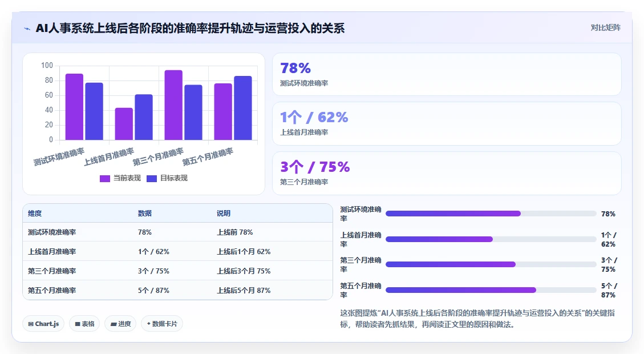This screenshot has width=644, height=354.
Task: Click the lightning icon beside the title
Action: [x=27, y=29]
